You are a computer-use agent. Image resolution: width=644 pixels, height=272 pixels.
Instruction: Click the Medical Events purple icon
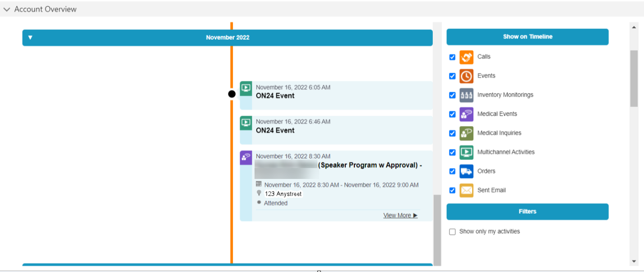[x=467, y=114]
